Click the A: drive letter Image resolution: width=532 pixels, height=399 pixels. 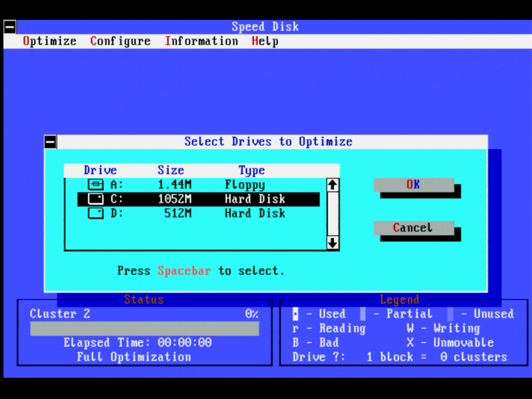click(x=117, y=185)
